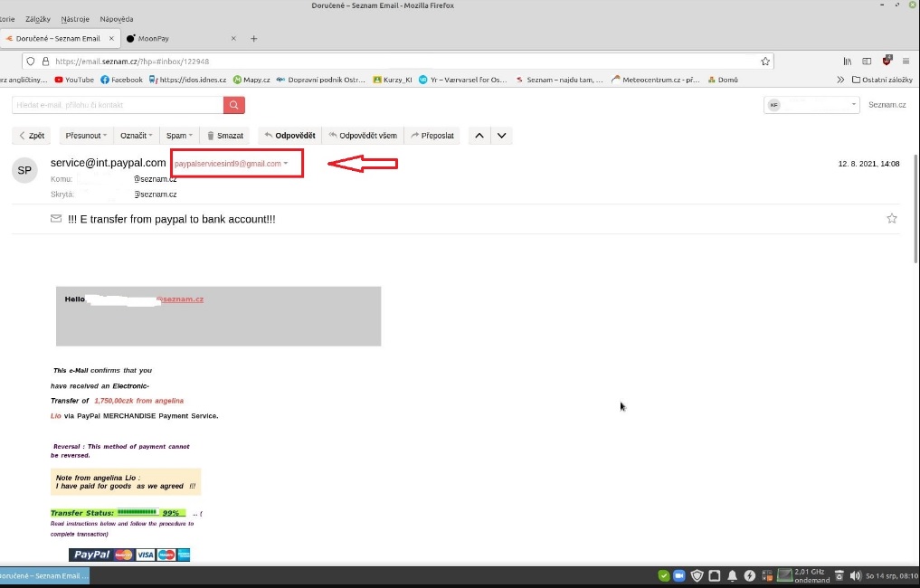Open the uBlock extension icon
920x588 pixels.
[887, 61]
